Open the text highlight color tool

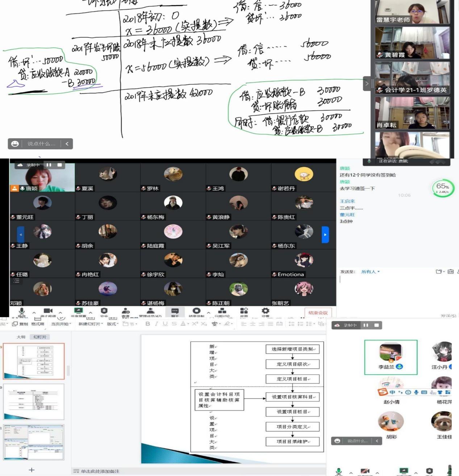click(x=227, y=324)
